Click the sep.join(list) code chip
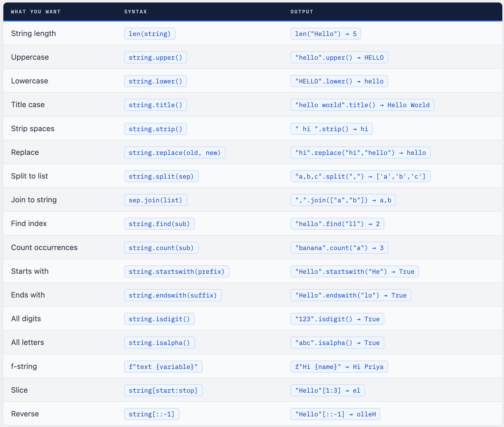The height and width of the screenshot is (427, 504). coord(155,200)
